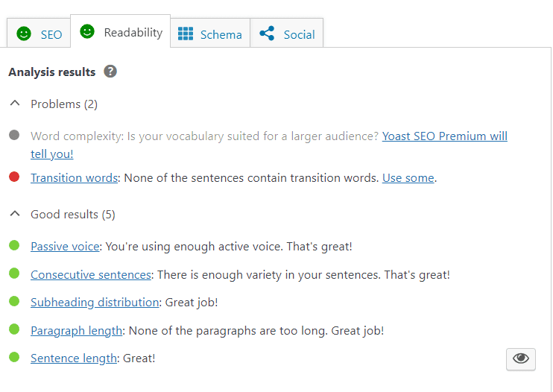Click the green bullet beside Passive voice
Image resolution: width=553 pixels, height=392 pixels.
click(x=14, y=245)
